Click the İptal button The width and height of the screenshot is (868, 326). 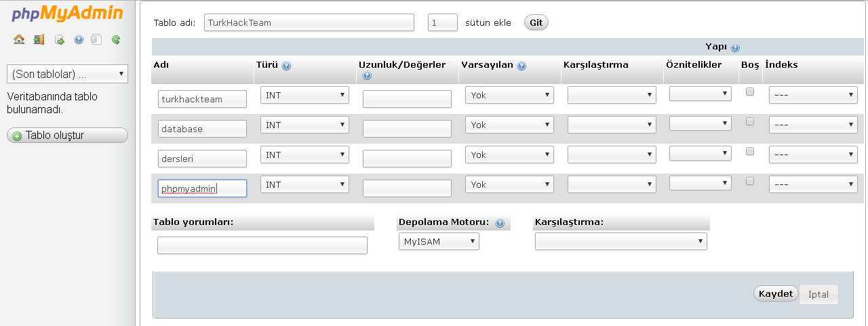point(818,295)
